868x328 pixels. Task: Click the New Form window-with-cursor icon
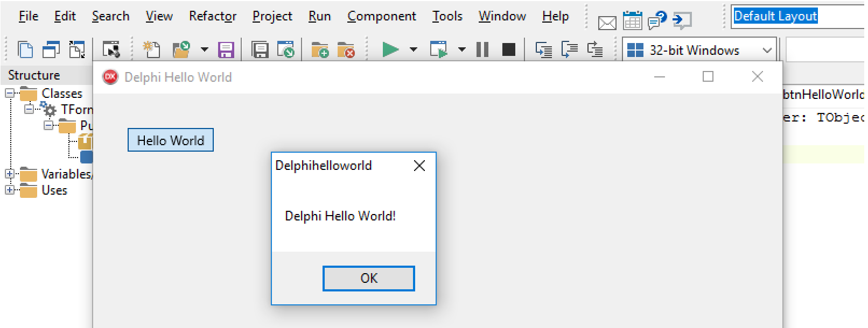click(x=111, y=50)
